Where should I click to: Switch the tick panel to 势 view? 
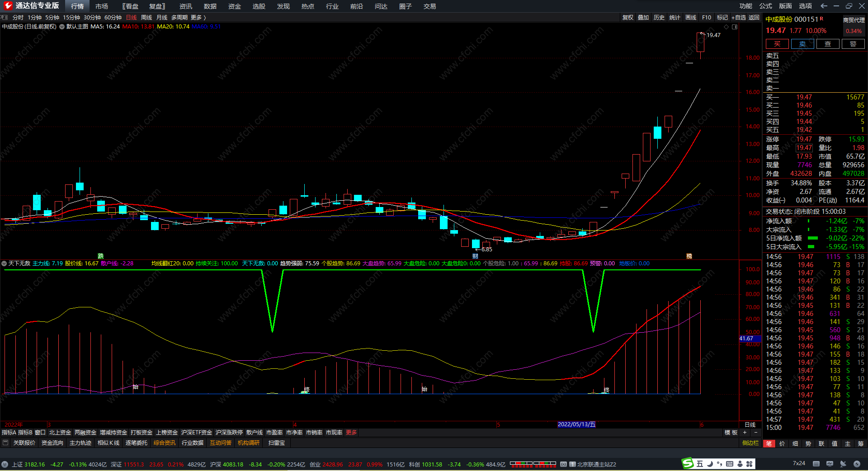[x=808, y=444]
